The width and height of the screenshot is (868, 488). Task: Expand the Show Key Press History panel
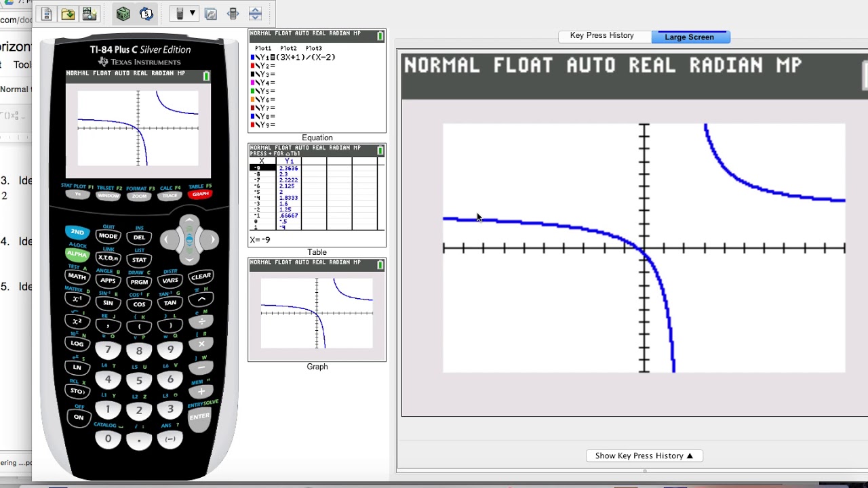coord(644,455)
